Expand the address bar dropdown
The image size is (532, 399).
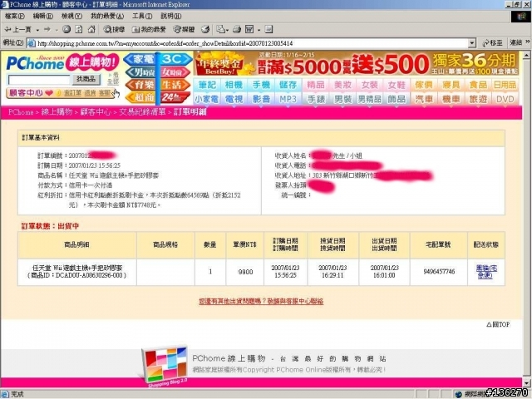click(x=472, y=43)
